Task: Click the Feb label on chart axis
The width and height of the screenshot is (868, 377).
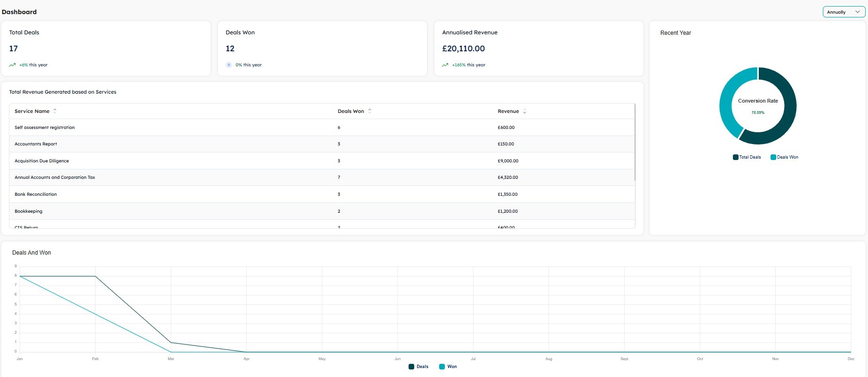Action: coord(95,359)
